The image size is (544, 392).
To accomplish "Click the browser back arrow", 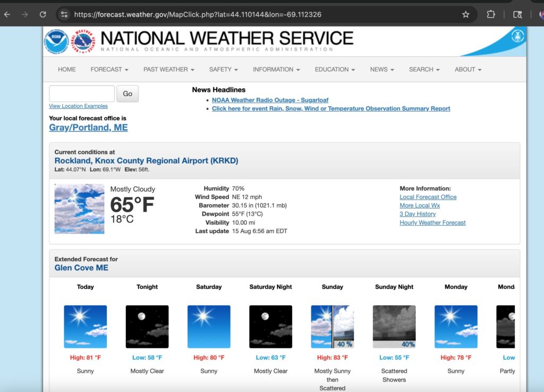I will [x=7, y=14].
